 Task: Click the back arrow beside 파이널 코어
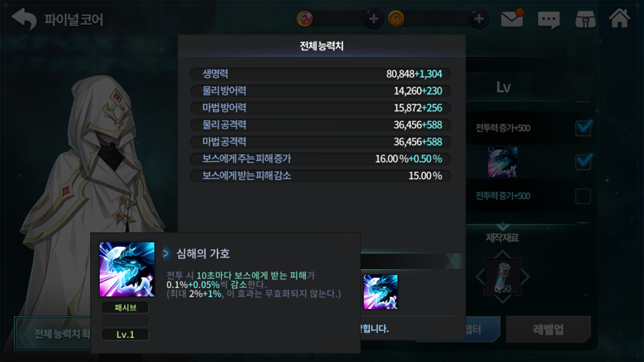[x=24, y=19]
